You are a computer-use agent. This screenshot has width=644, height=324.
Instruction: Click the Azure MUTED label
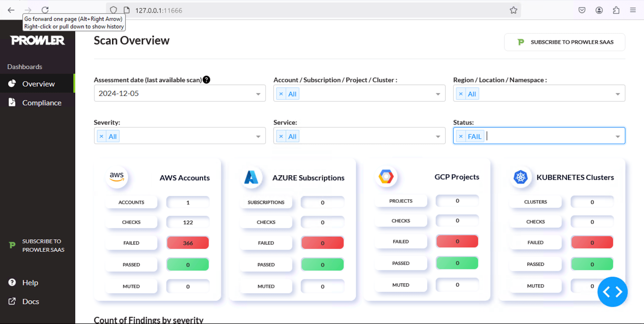tap(266, 286)
